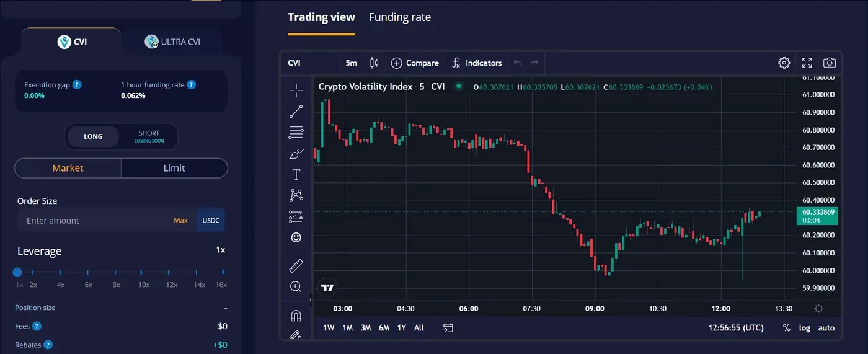
Task: Set leverage slider to 8x
Action: click(x=116, y=272)
